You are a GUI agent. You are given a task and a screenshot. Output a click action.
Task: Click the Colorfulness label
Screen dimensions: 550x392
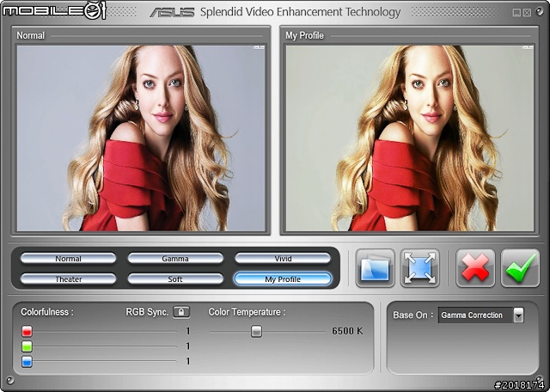[47, 312]
